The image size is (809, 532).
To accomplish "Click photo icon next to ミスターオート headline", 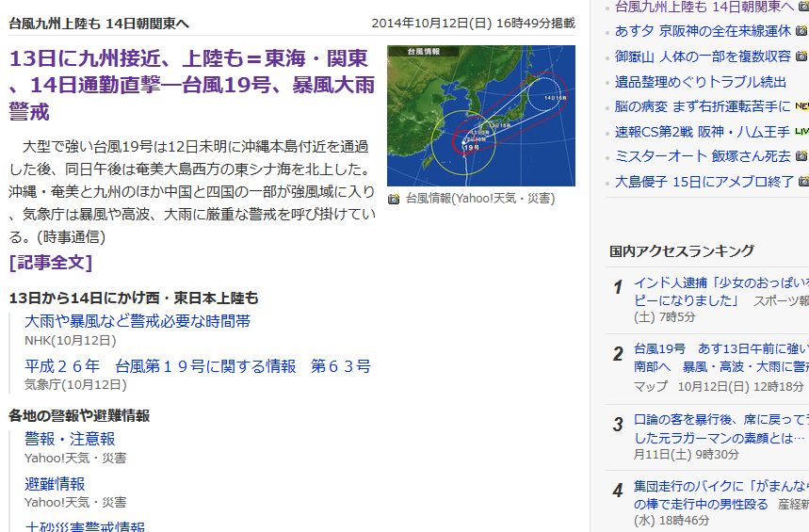I will [801, 155].
